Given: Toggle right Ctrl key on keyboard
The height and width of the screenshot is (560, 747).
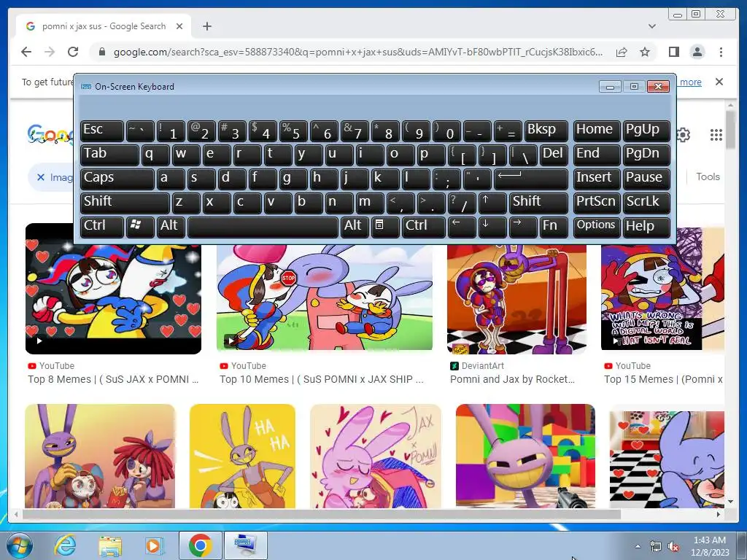Looking at the screenshot, I should (x=424, y=226).
